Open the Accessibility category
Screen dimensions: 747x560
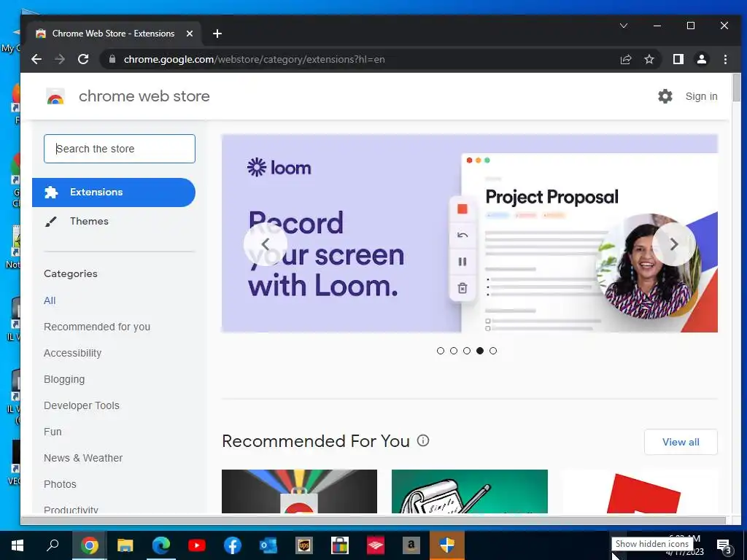click(x=72, y=353)
